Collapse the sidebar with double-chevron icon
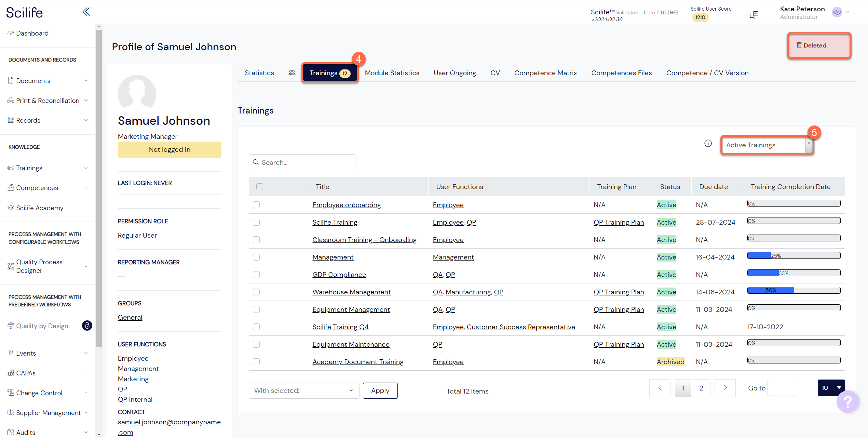 (x=86, y=12)
